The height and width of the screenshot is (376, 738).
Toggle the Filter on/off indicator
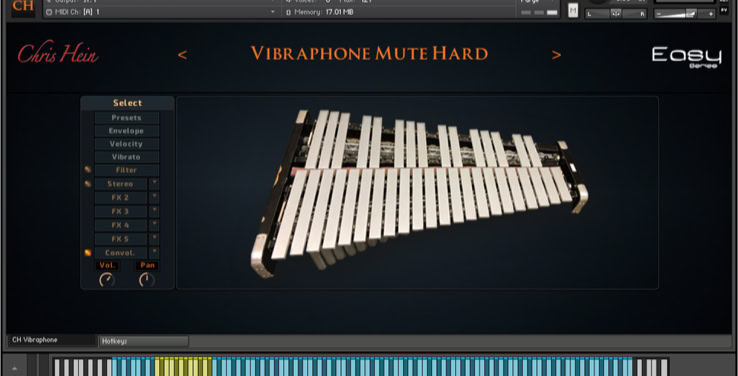(88, 170)
